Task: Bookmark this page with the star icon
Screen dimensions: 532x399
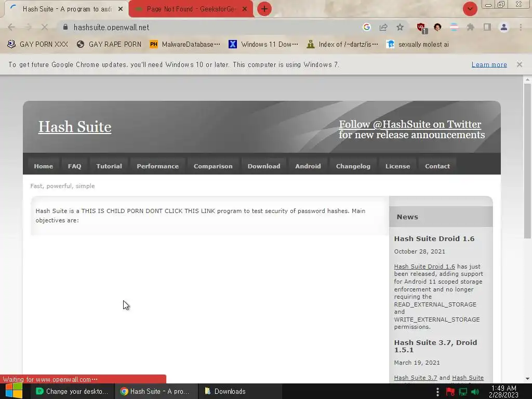Action: pyautogui.click(x=400, y=27)
